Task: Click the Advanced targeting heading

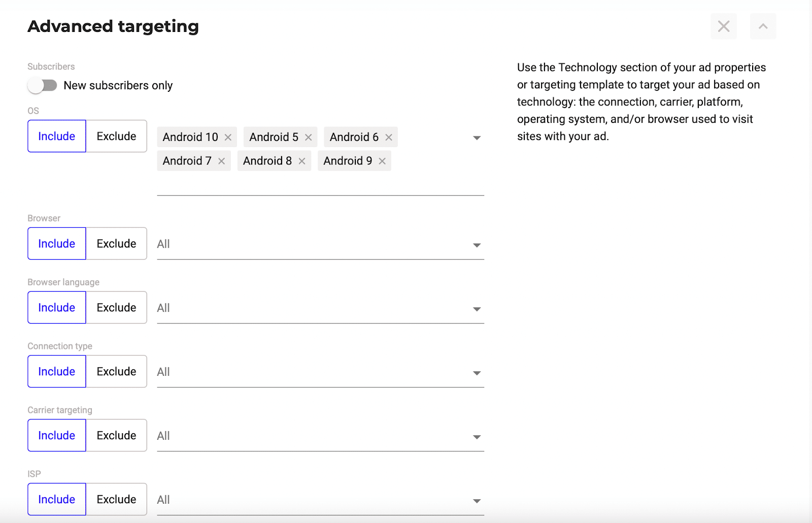Action: (113, 26)
